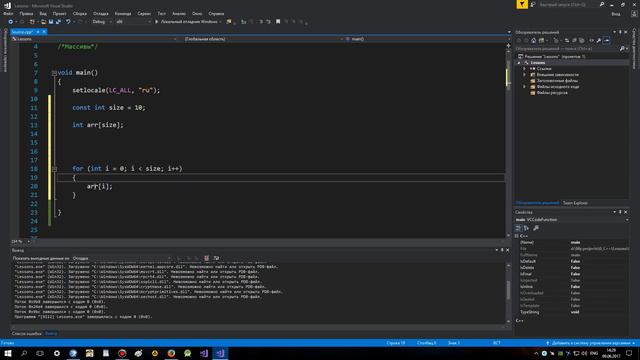Click the line 'int arr[size];'

(98, 125)
